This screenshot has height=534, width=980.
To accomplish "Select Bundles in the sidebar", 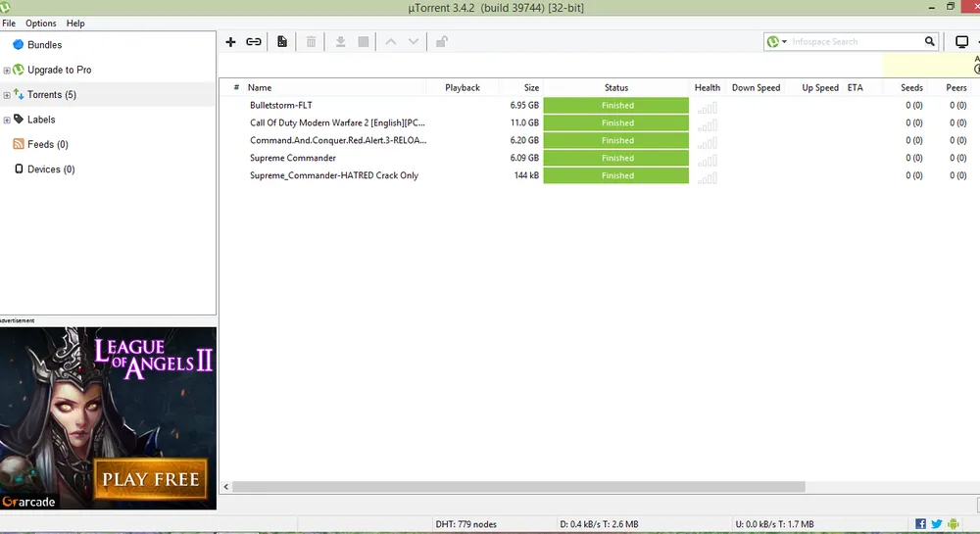I will [x=44, y=45].
